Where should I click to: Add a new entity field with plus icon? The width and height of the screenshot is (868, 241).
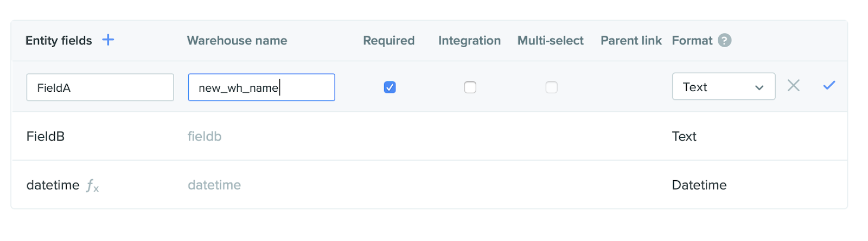108,40
